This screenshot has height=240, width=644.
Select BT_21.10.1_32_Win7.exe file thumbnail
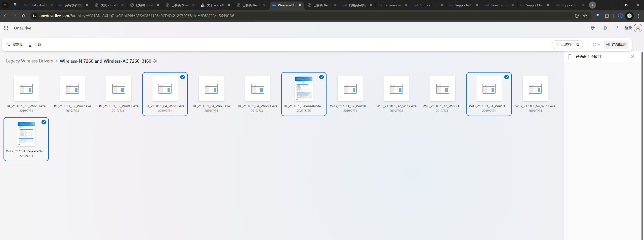(72, 89)
